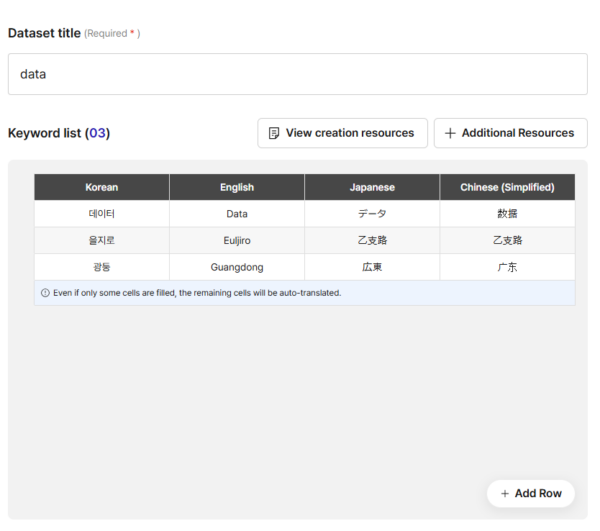The image size is (600, 531).
Task: Click the plus icon beside Additional Resources
Action: point(450,133)
